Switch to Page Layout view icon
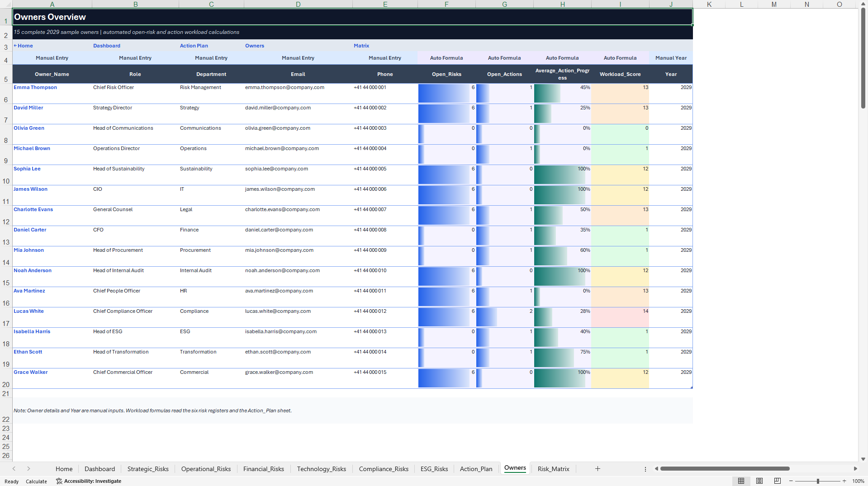868x486 pixels. [759, 481]
